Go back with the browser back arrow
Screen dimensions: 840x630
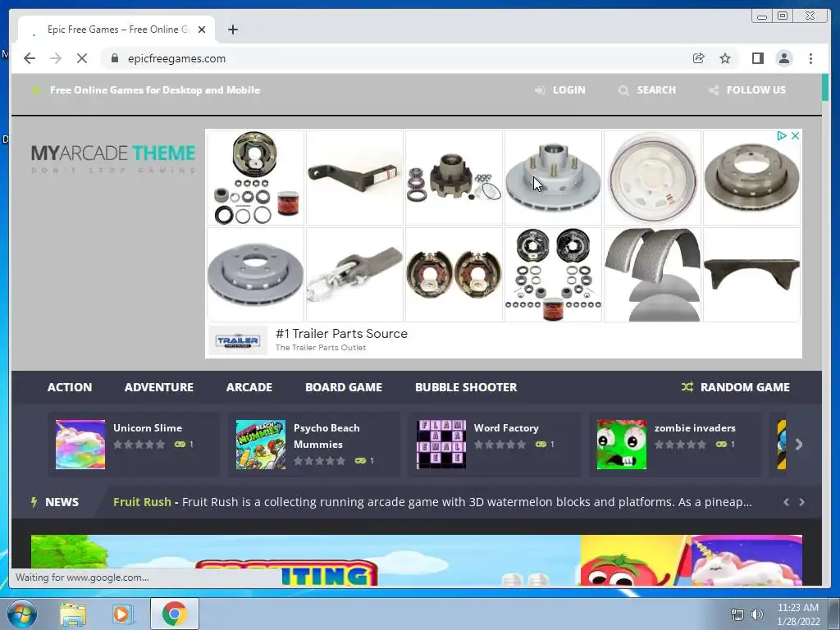pyautogui.click(x=30, y=58)
